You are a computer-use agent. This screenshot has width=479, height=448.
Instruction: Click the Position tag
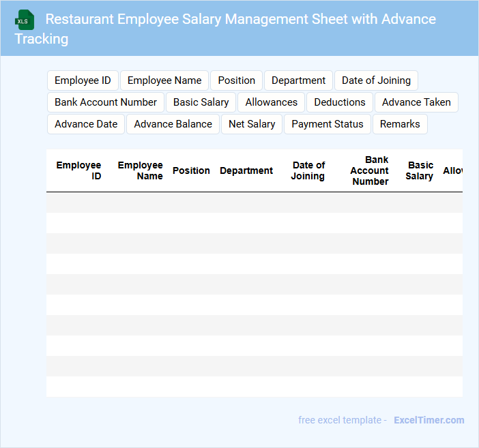tap(237, 80)
